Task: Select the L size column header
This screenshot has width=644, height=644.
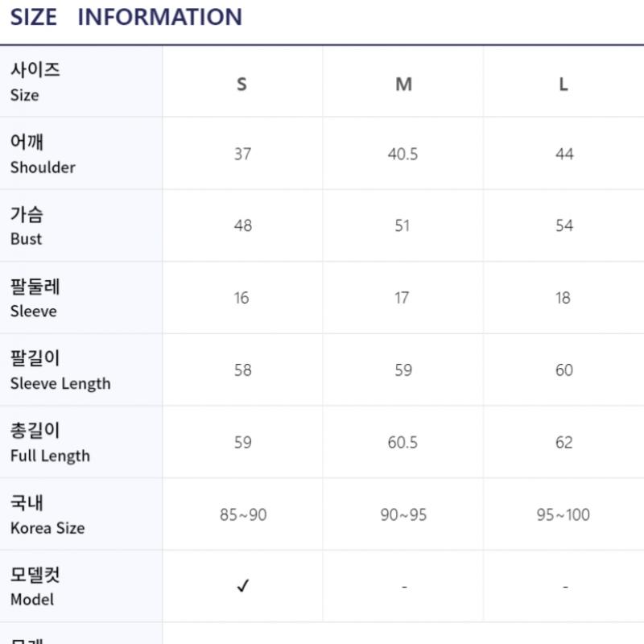Action: tap(563, 84)
